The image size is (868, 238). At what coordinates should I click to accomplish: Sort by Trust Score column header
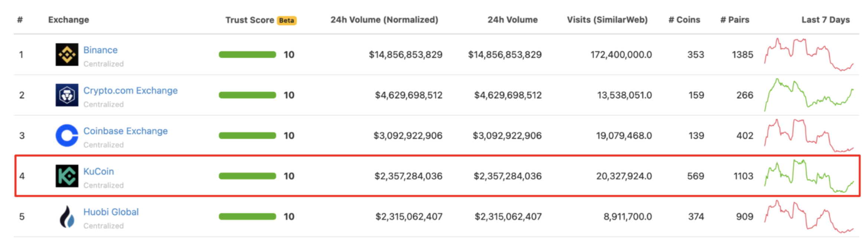[x=249, y=20]
